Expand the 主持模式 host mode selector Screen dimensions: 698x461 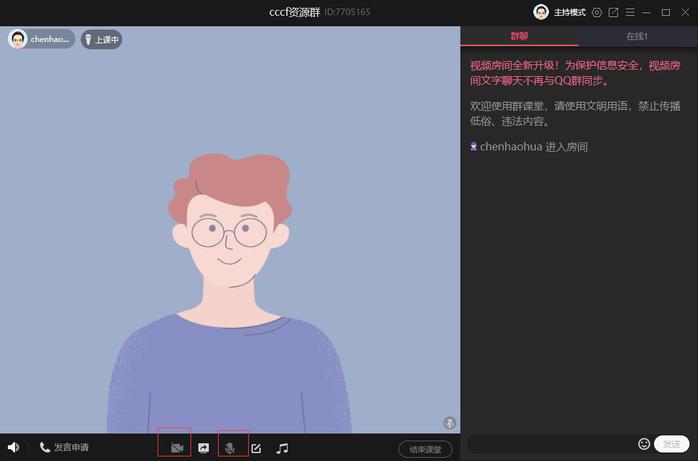pyautogui.click(x=570, y=12)
